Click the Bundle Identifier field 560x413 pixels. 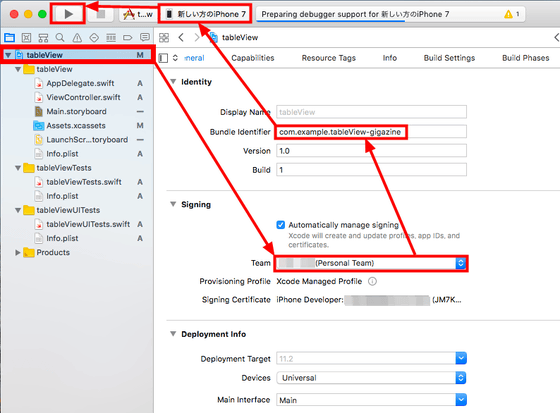coord(371,132)
